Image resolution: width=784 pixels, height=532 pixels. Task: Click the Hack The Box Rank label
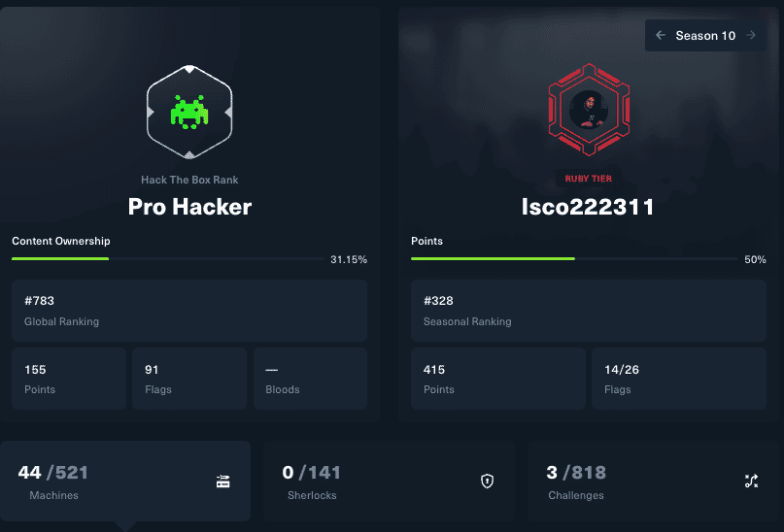pos(189,180)
